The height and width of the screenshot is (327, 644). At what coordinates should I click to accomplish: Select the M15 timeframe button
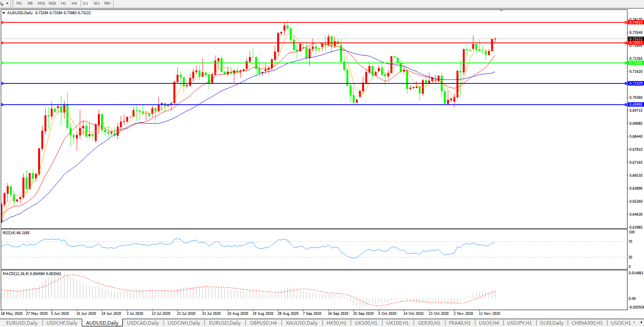point(41,4)
